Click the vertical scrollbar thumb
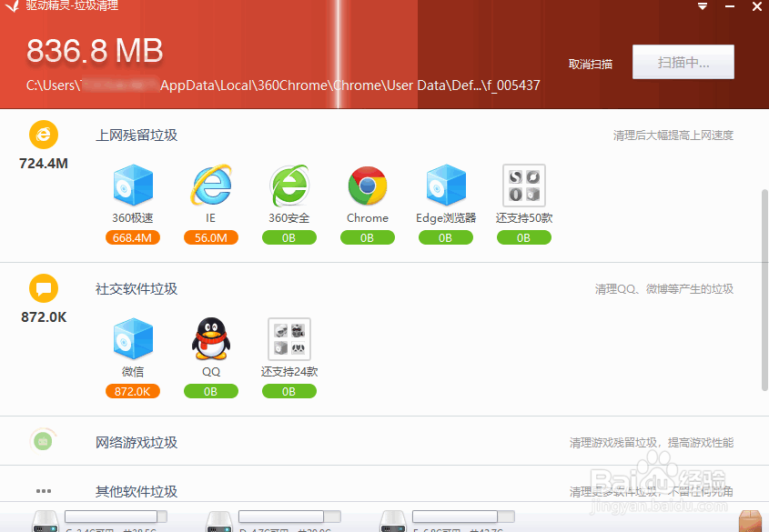The height and width of the screenshot is (532, 769). [x=764, y=290]
